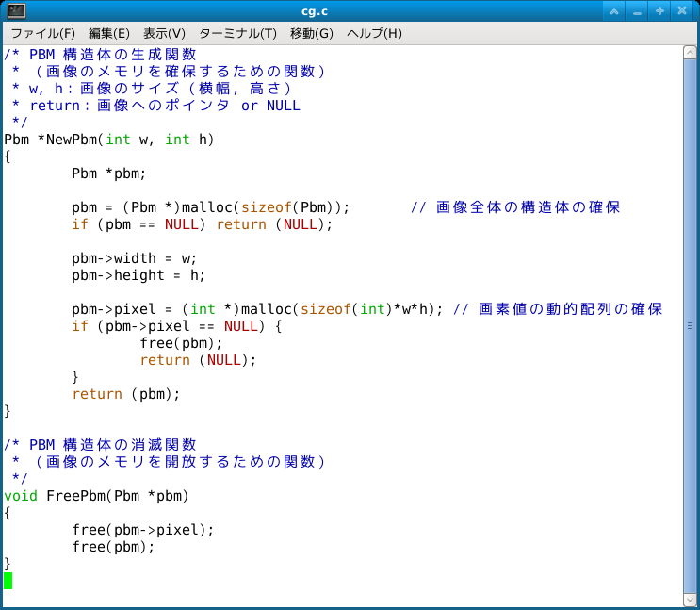Viewport: 700px width, 610px height.
Task: Maximize the window with the plus button
Action: coord(659,11)
